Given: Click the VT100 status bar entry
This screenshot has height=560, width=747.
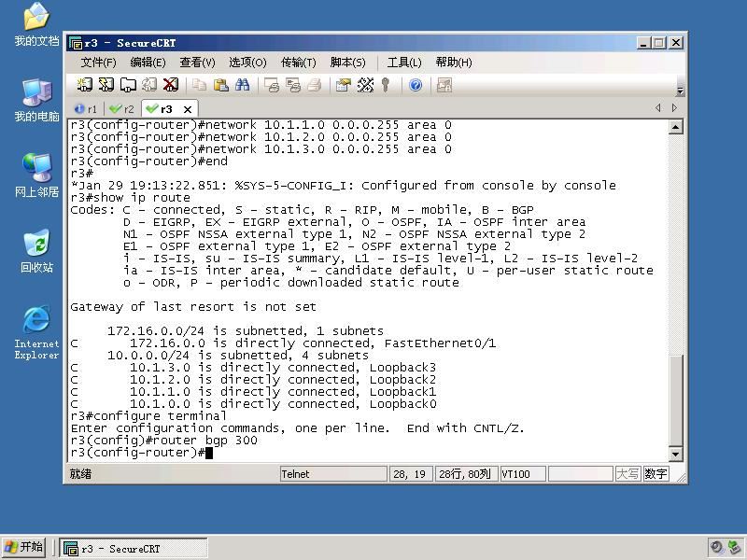Looking at the screenshot, I should point(523,474).
